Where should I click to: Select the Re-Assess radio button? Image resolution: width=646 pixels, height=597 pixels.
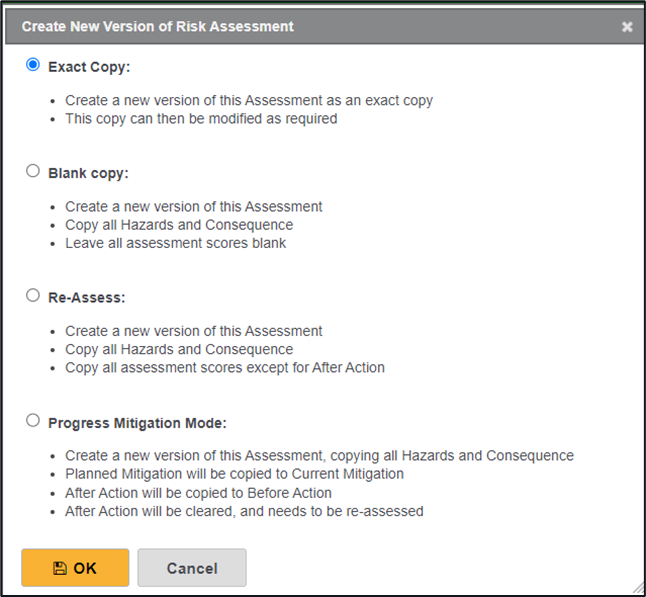pos(33,296)
